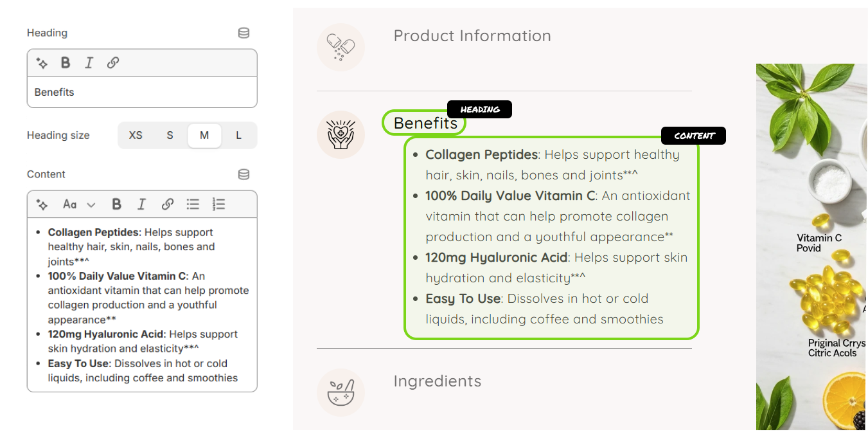Viewport: 868px width, 445px height.
Task: Click the Heading text input field
Action: click(142, 92)
